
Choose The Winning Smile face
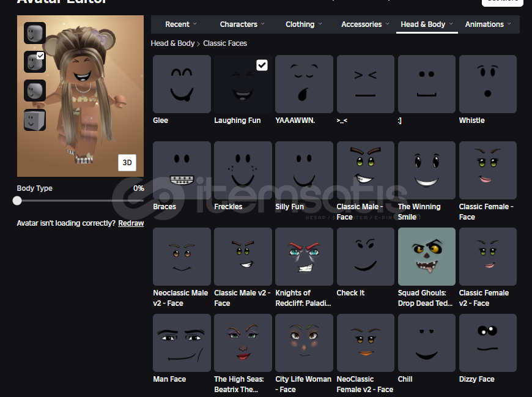(426, 171)
